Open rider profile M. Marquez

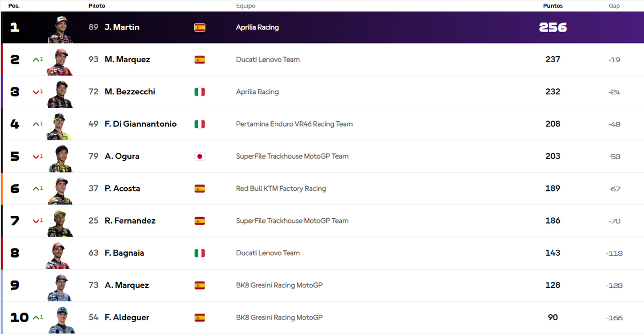click(127, 60)
